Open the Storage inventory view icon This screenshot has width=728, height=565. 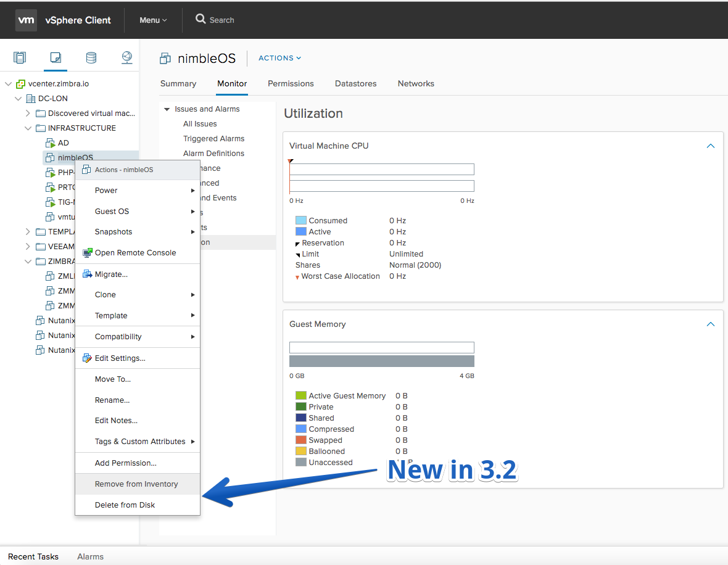91,57
